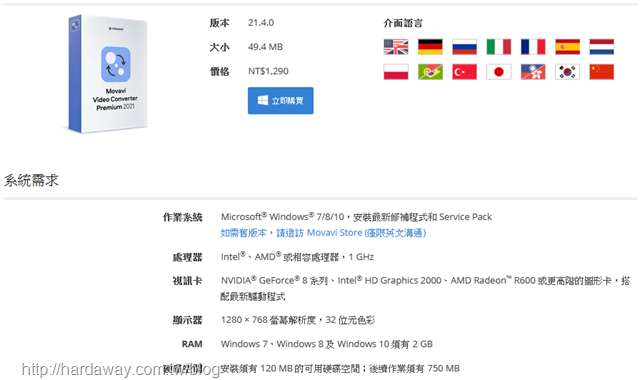The image size is (640, 380).
Task: Select the Brazil/Portugal flag icon
Action: pos(430,72)
